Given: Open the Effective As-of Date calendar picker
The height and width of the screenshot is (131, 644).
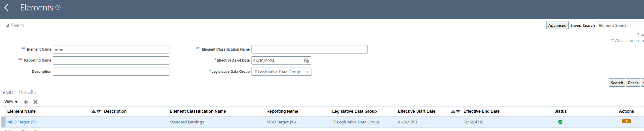Looking at the screenshot, I should pos(306,61).
